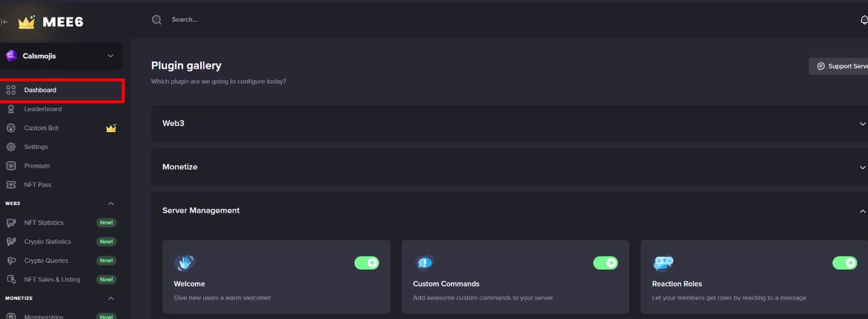Click the New! badge beside Memberships
This screenshot has width=868, height=319.
tap(106, 316)
